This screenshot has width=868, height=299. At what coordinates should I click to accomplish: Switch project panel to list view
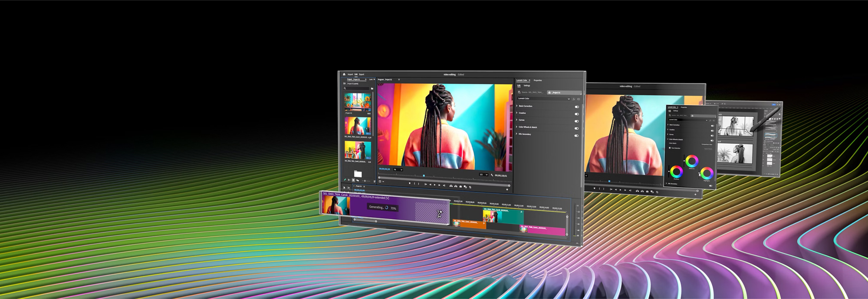tap(349, 180)
